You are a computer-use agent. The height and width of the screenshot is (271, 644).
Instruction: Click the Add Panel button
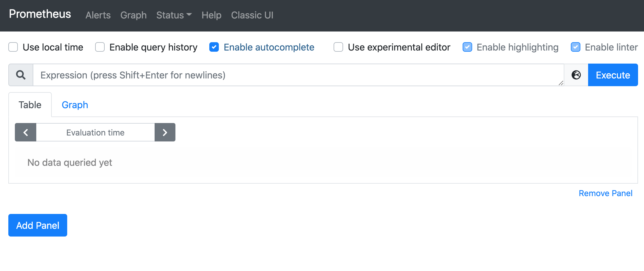[x=38, y=225]
